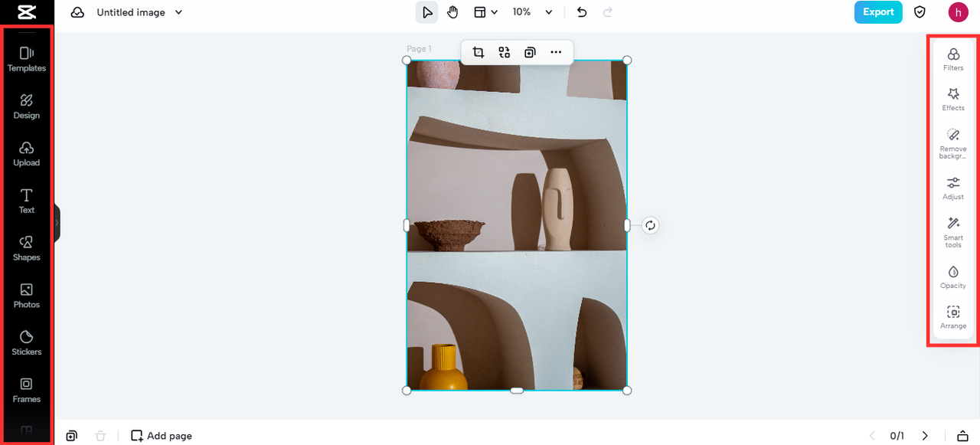Click the Page 1 label

point(419,49)
